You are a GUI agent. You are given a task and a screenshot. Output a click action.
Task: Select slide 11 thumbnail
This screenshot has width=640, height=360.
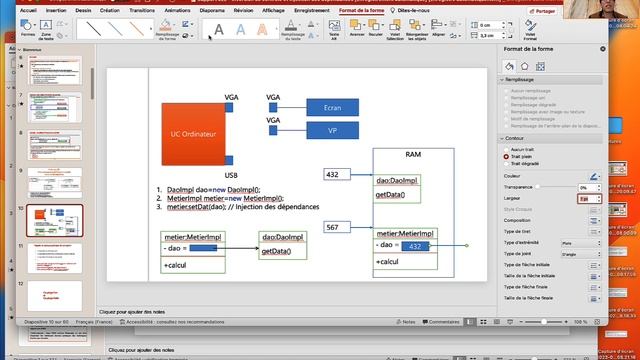tap(55, 258)
